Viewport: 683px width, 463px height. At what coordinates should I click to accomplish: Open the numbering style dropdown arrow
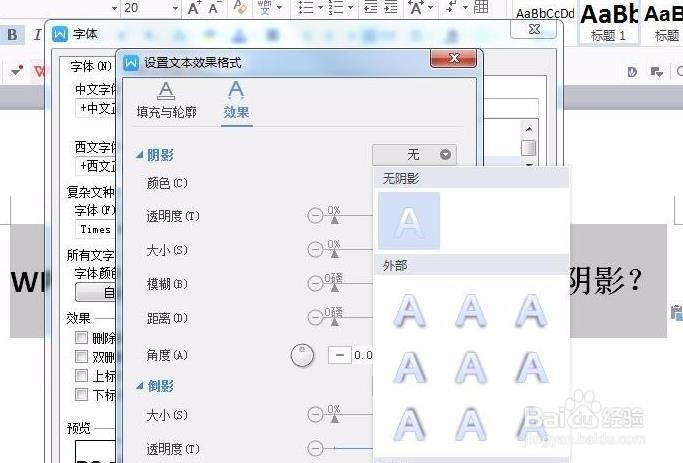(x=351, y=7)
